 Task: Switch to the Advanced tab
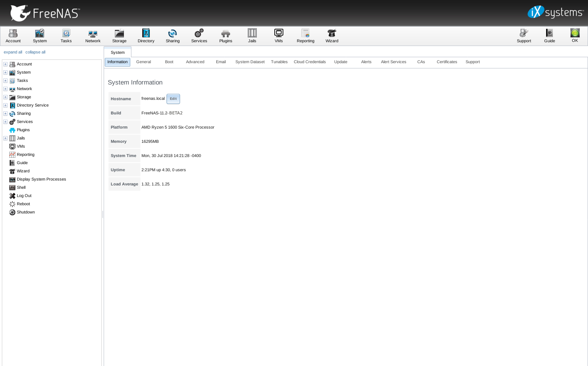pos(195,62)
